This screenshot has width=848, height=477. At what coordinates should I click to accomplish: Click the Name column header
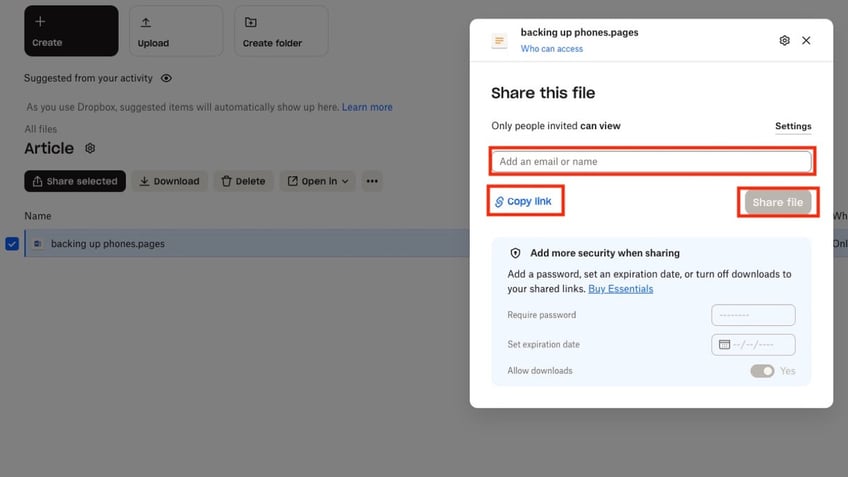pyautogui.click(x=38, y=216)
